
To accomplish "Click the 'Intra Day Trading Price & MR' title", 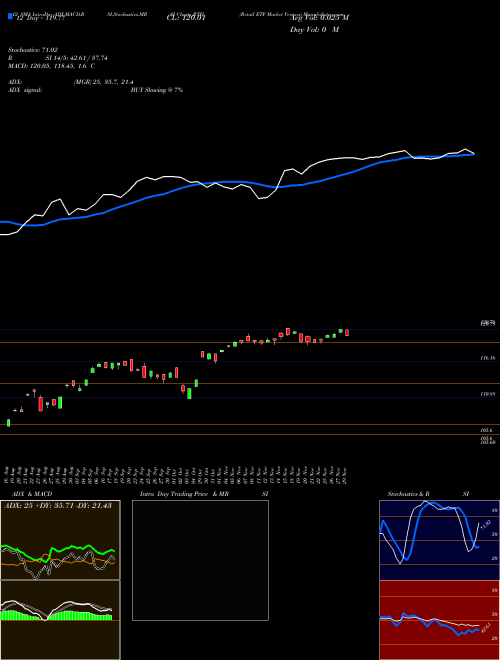I will pyautogui.click(x=185, y=494).
